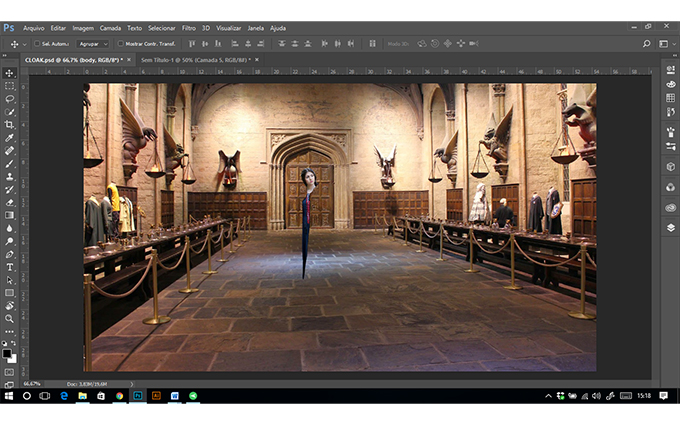Reset default foreground and background colors
Image resolution: width=680 pixels, height=425 pixels.
[5, 343]
